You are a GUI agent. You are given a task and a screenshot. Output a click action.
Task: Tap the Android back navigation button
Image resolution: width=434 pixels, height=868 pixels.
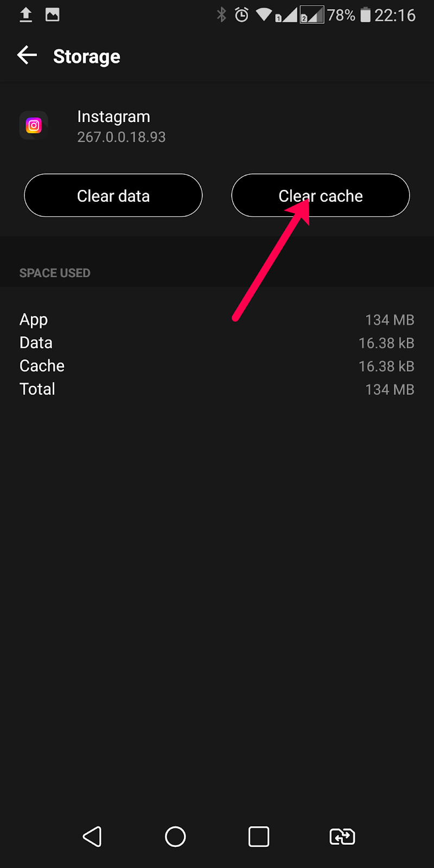click(92, 837)
